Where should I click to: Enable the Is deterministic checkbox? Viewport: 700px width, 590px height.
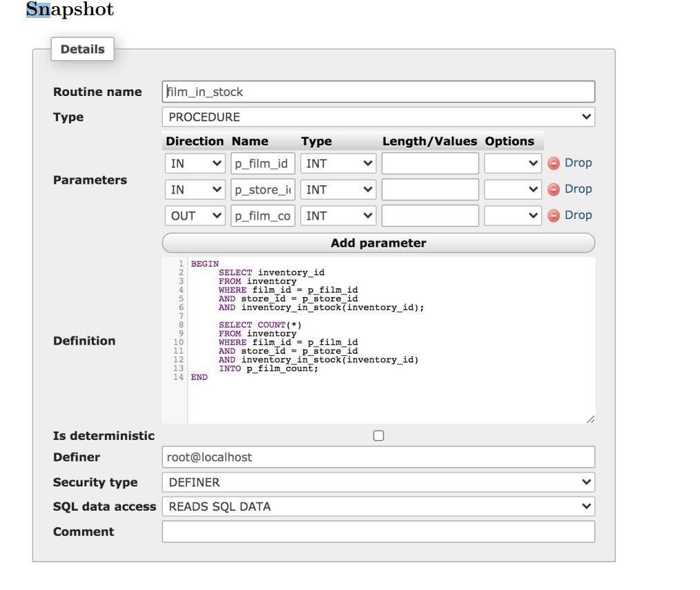point(378,435)
